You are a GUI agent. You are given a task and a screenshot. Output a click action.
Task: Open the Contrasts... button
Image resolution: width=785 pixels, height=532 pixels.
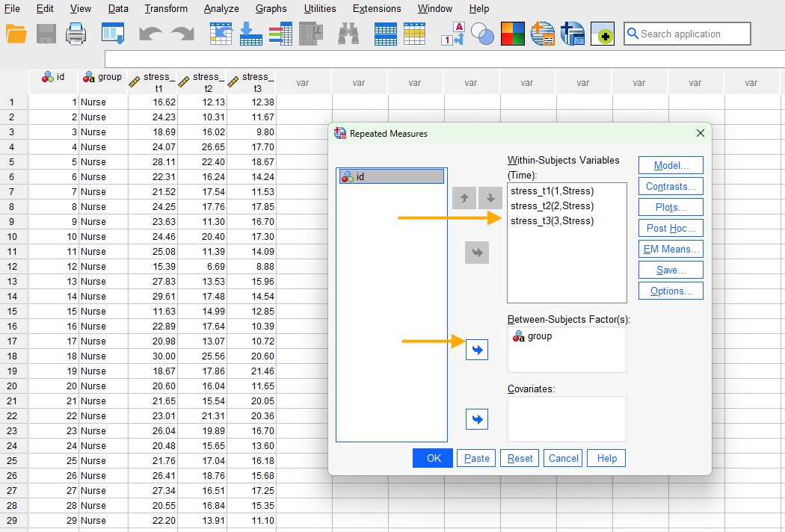(671, 186)
